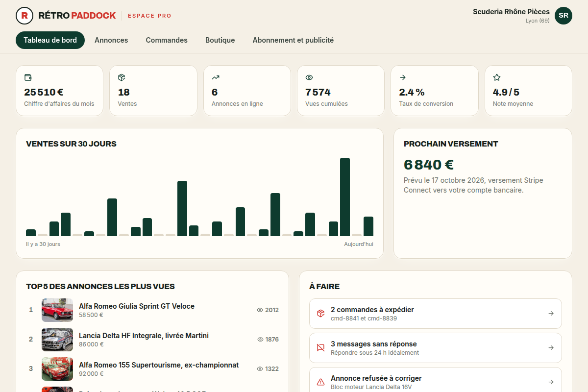
Task: Switch to the Commandes tab
Action: (167, 40)
